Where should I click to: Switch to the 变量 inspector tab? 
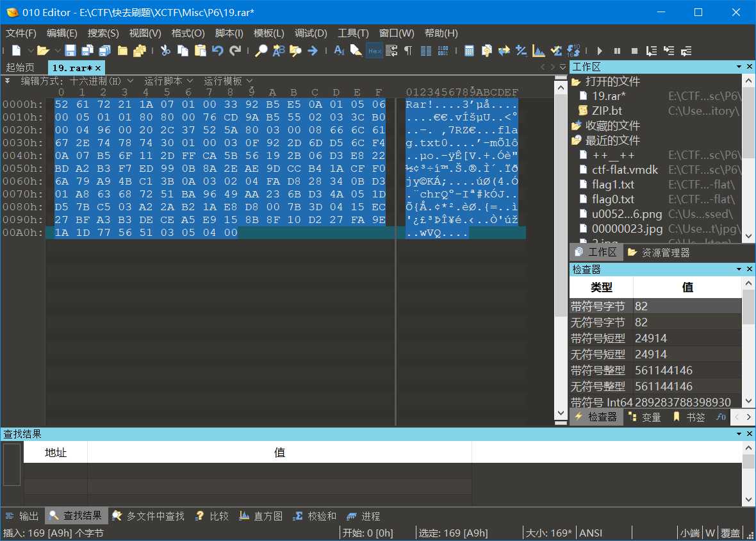(645, 417)
